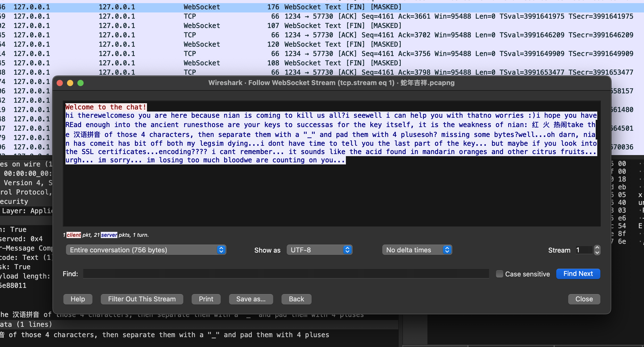Click the 'Help' button

78,299
